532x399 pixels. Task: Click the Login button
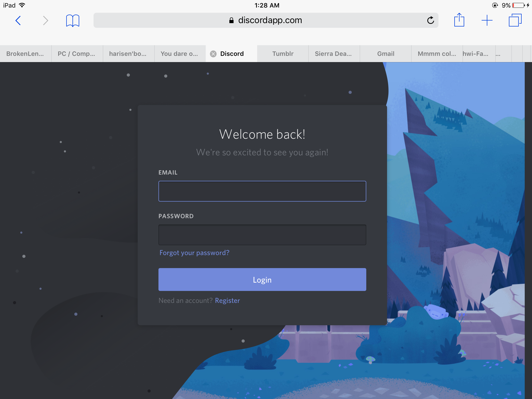click(x=262, y=280)
